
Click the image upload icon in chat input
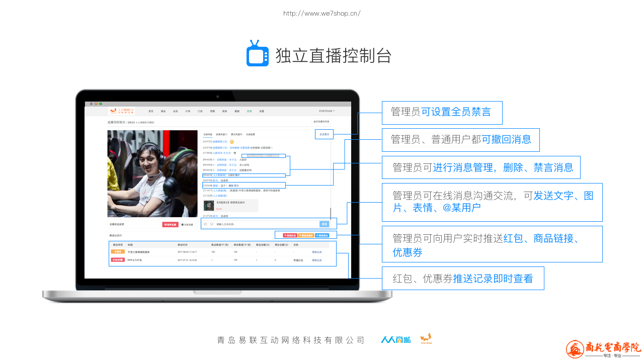coord(205,224)
